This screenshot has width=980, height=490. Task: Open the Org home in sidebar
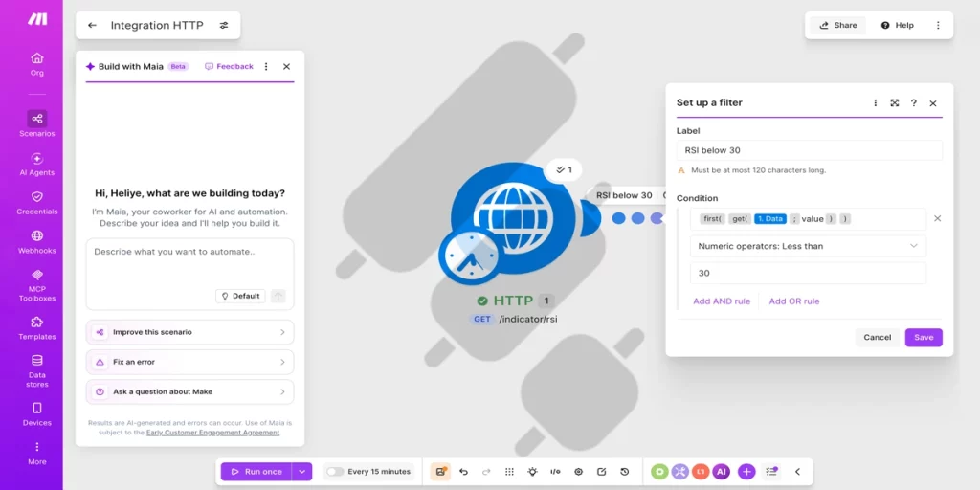(x=37, y=64)
